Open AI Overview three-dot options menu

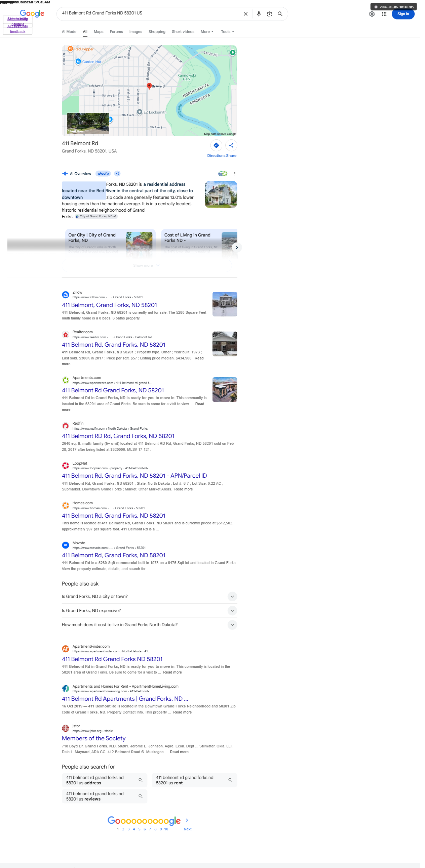(235, 174)
